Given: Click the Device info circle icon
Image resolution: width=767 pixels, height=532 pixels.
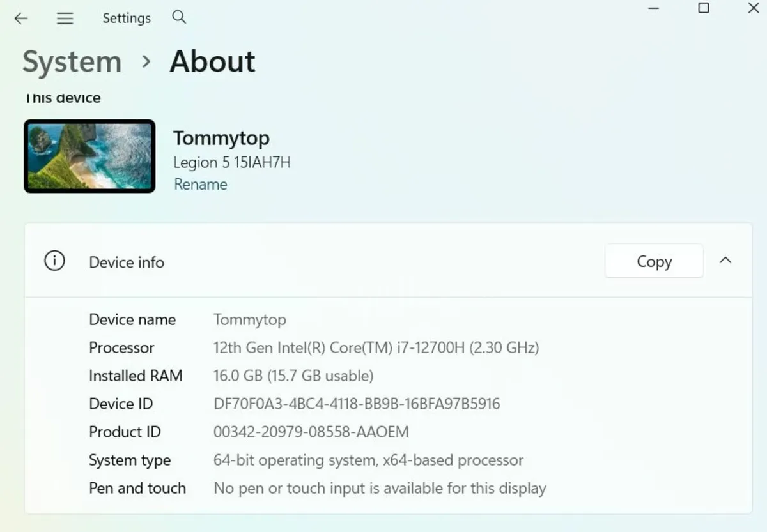Looking at the screenshot, I should point(54,261).
